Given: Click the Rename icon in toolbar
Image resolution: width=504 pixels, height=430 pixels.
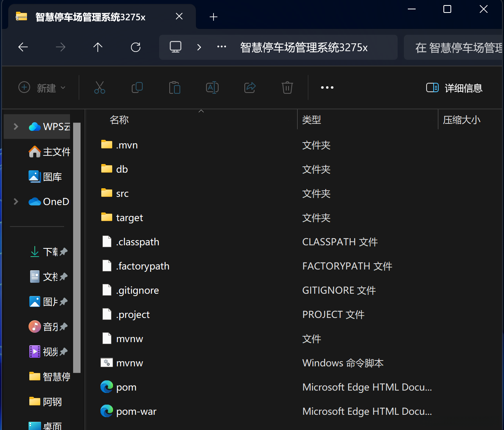Looking at the screenshot, I should click(x=212, y=87).
